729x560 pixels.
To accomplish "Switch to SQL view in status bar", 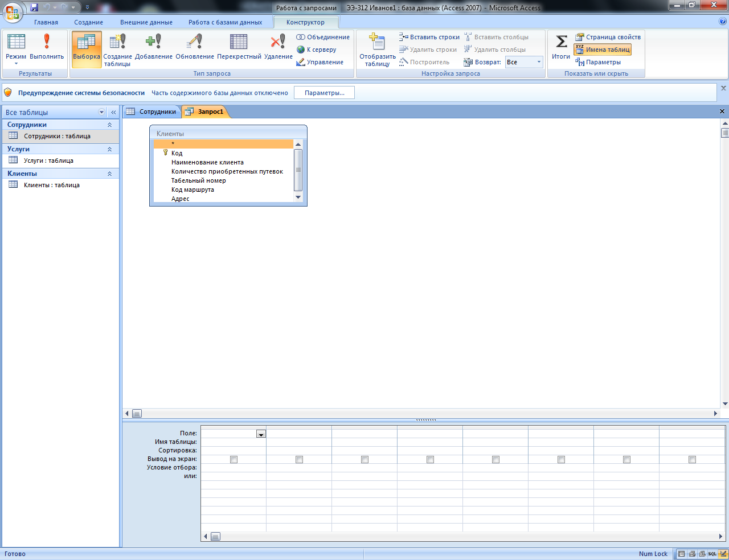I will [x=712, y=554].
